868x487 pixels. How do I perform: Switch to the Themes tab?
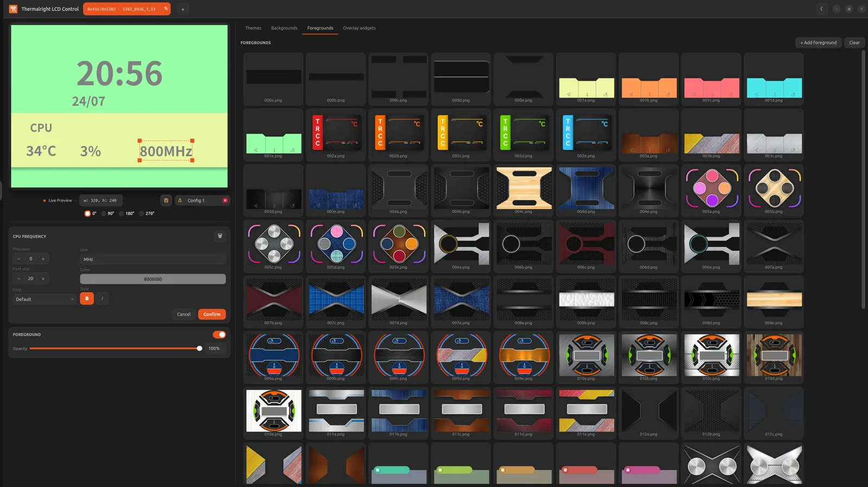tap(253, 28)
